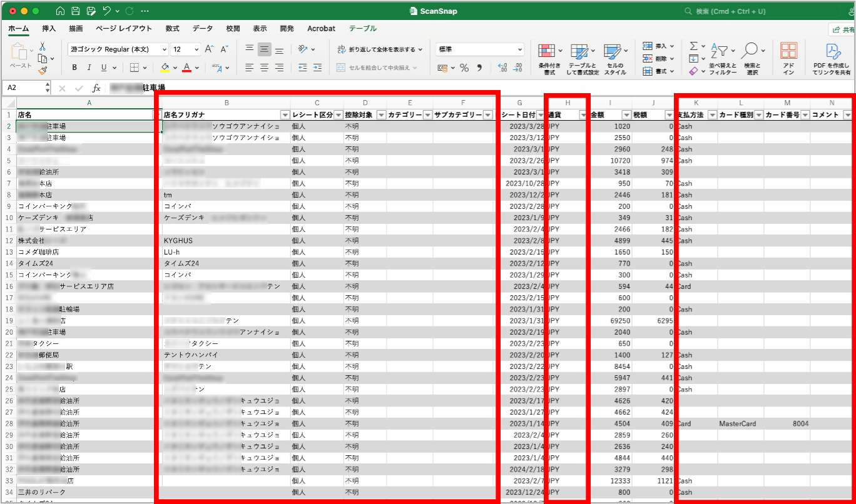
Task: Click the save icon in title bar
Action: click(76, 11)
